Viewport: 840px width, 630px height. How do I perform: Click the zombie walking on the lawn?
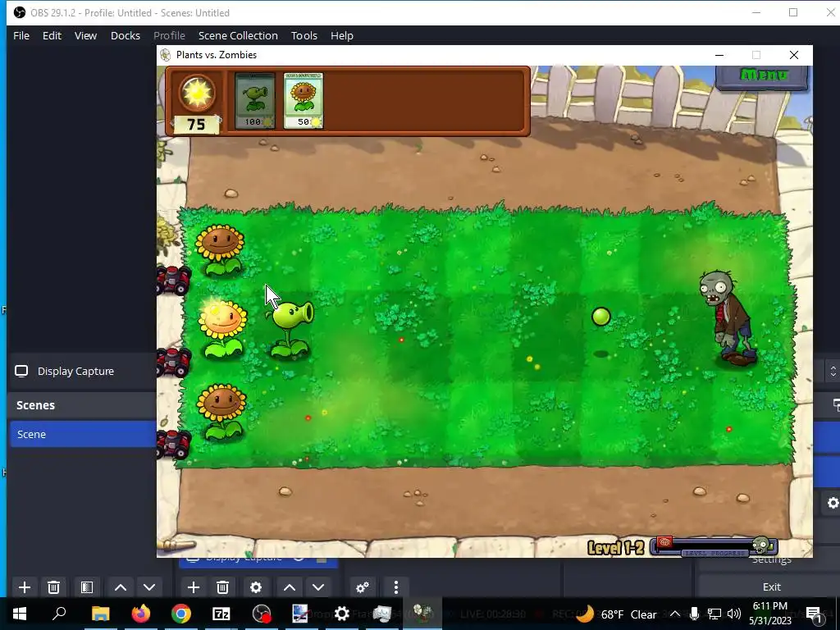tap(728, 318)
